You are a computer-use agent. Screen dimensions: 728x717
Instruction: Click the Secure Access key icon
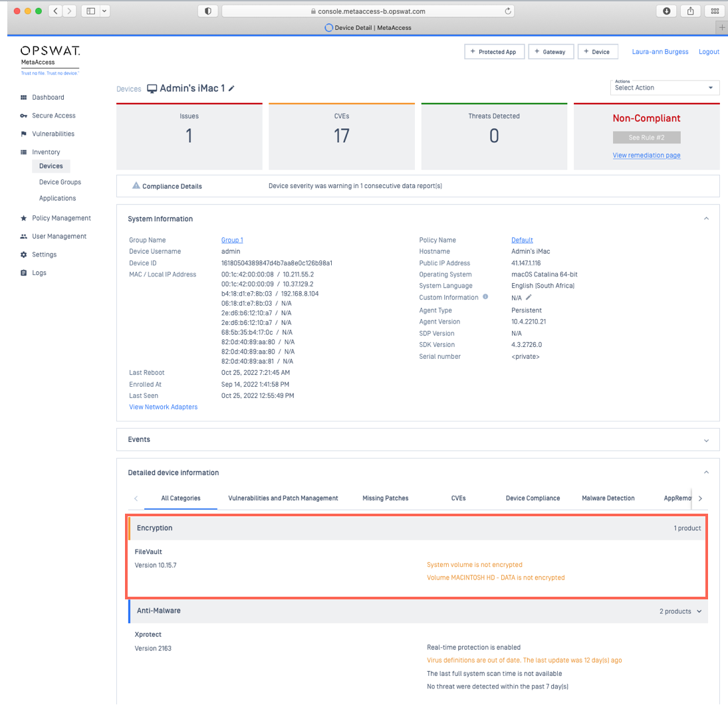(x=24, y=116)
